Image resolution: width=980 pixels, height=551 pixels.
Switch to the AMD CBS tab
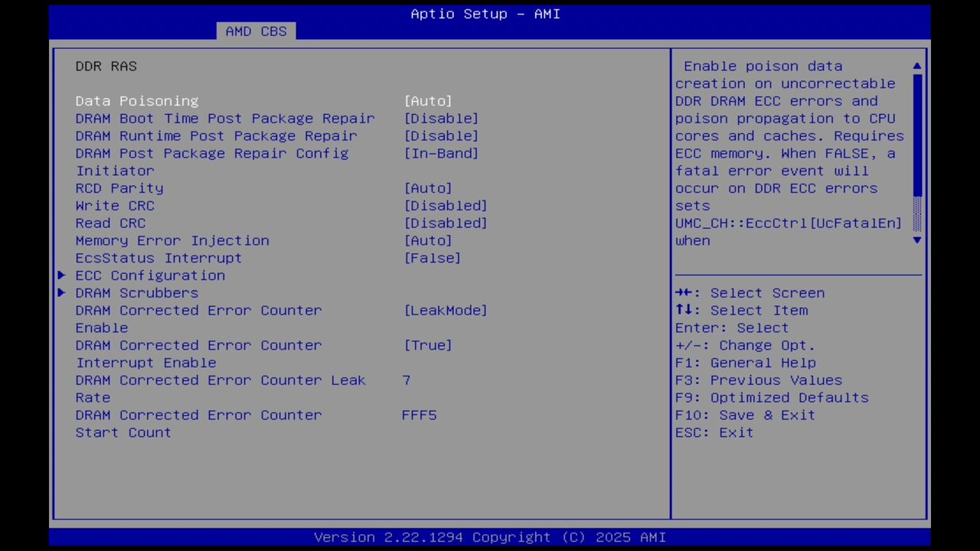click(256, 31)
